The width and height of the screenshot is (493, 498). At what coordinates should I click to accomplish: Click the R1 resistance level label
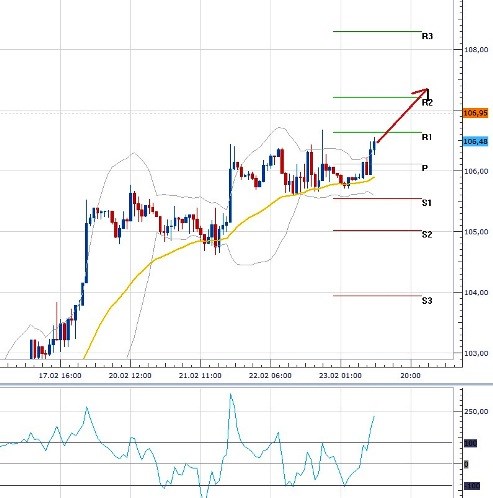(427, 137)
